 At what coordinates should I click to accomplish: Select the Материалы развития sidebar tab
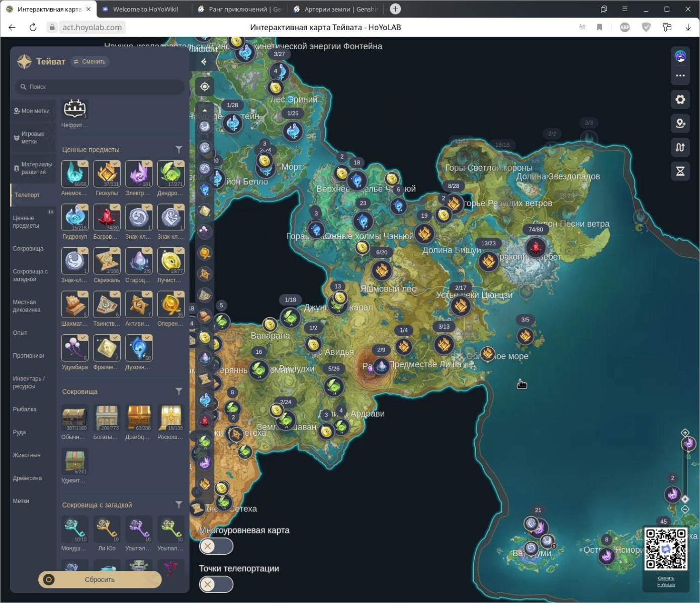point(33,168)
